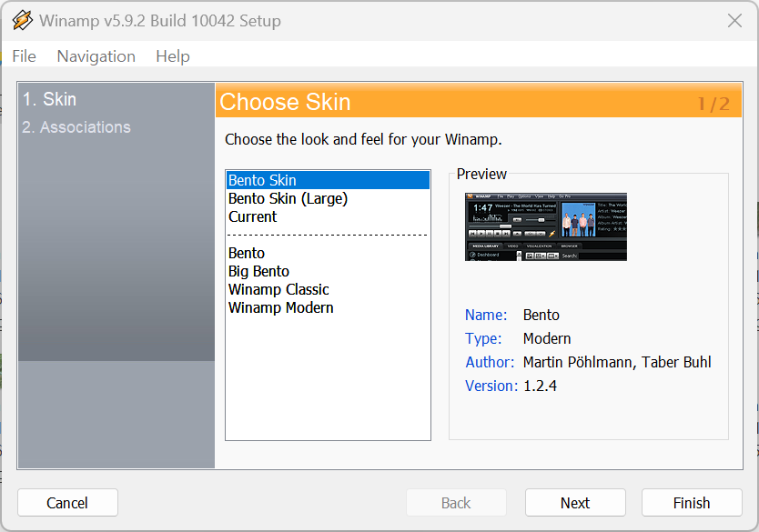Viewport: 759px width, 532px height.
Task: Click the Type value Modern
Action: pyautogui.click(x=547, y=338)
